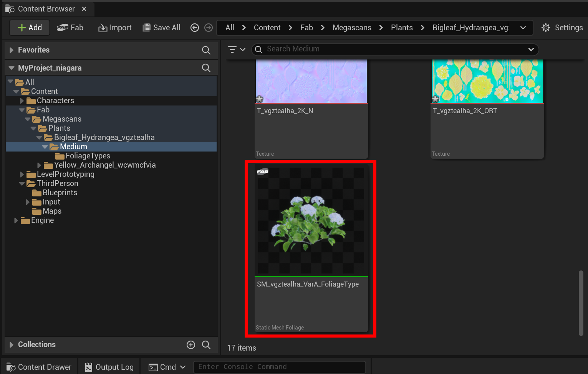Select Fab in the breadcrumb path
Viewport: 588px width, 374px height.
[306, 28]
